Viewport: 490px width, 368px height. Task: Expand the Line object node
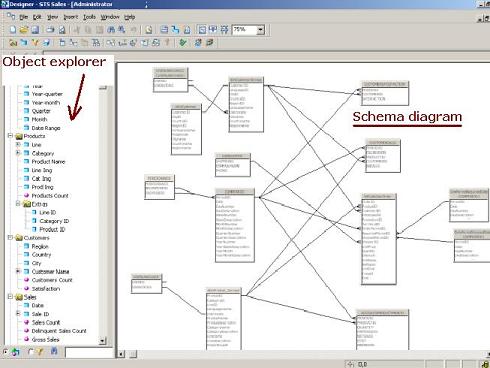pos(18,144)
